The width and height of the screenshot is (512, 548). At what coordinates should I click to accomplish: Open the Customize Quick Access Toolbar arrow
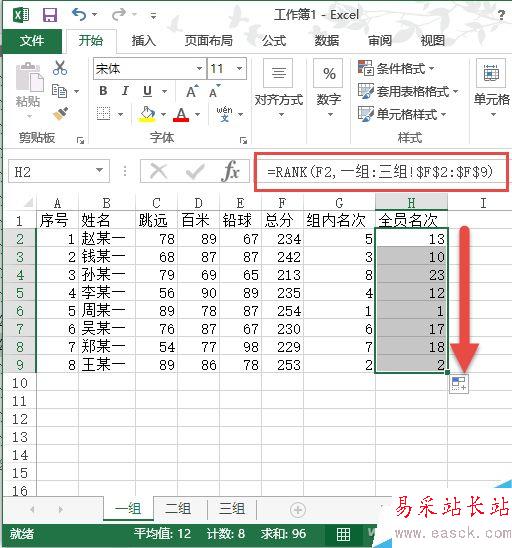153,15
